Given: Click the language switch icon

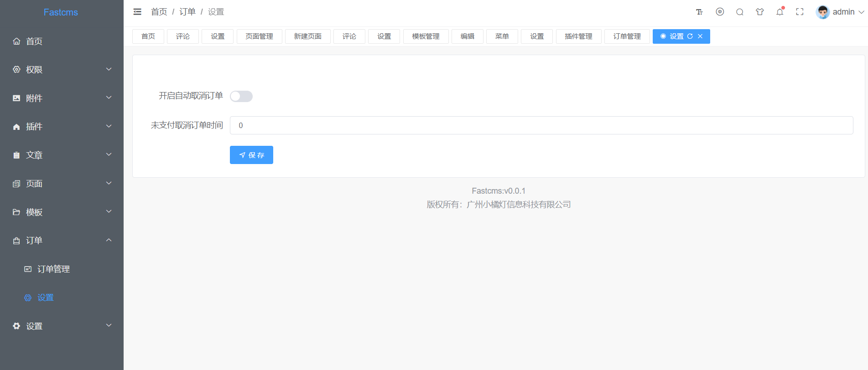Looking at the screenshot, I should coord(720,12).
